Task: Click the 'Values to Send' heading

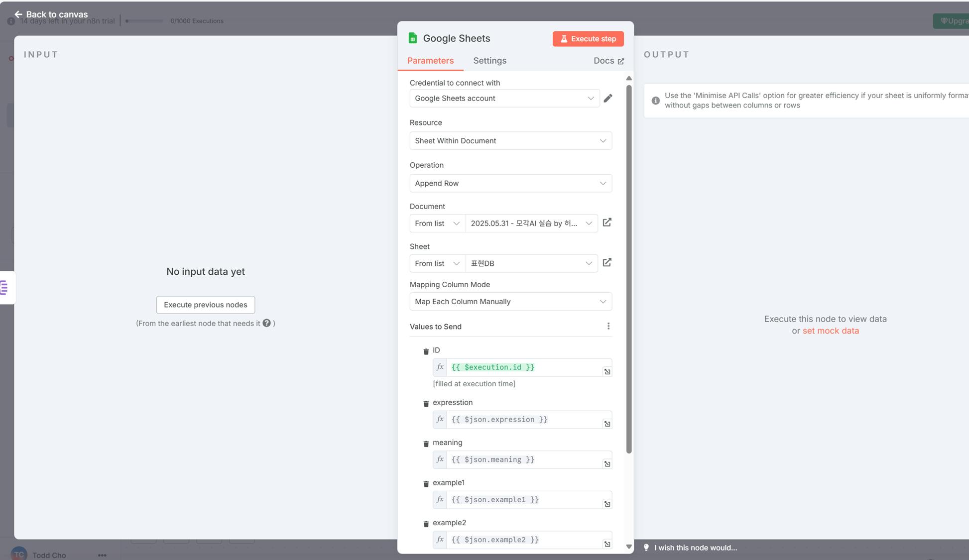Action: pos(436,327)
